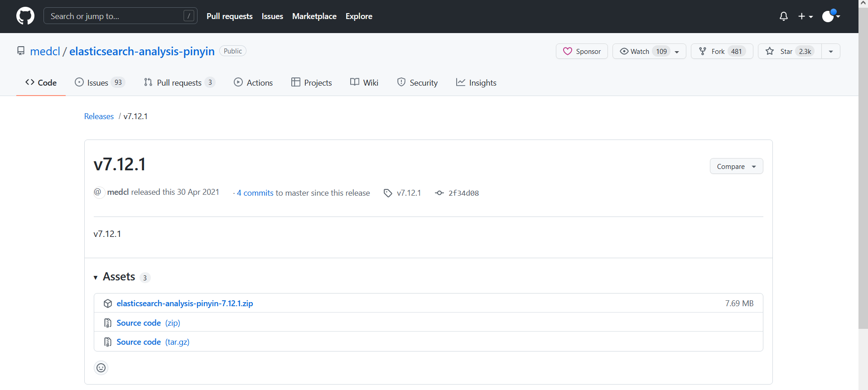Download Source code (zip)
Image resolution: width=868 pixels, height=390 pixels.
[148, 323]
